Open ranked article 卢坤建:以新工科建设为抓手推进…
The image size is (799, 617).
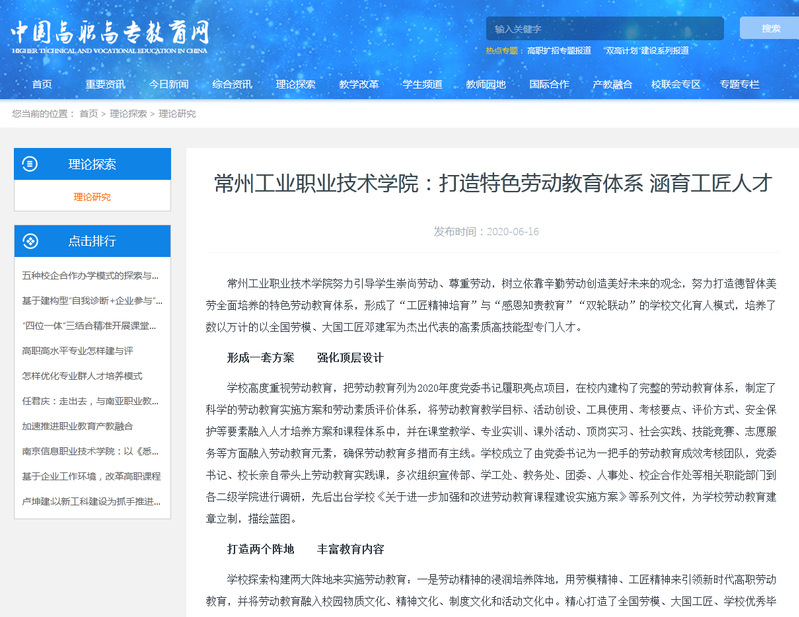coord(90,501)
